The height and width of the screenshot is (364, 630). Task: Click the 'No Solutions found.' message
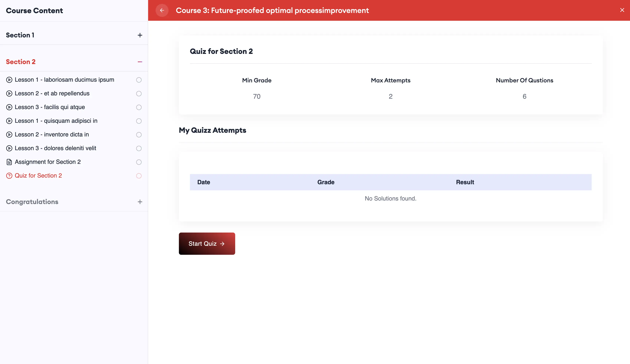tap(391, 198)
